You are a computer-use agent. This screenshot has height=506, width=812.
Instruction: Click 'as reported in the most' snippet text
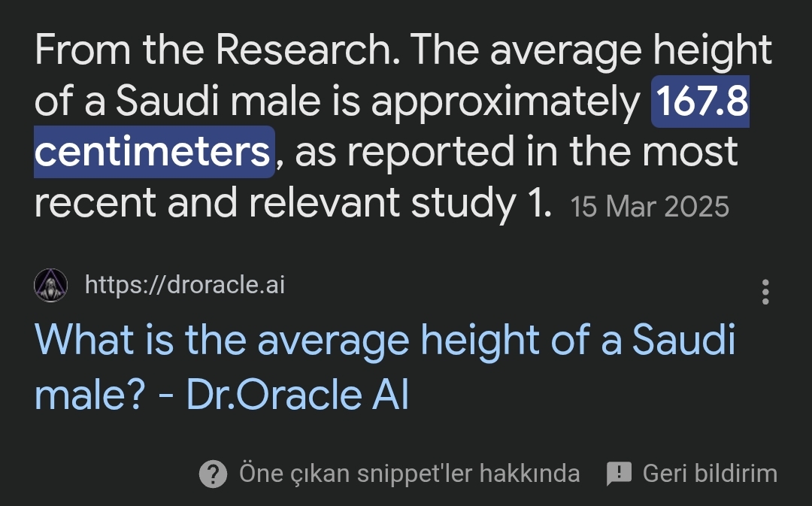tap(517, 153)
